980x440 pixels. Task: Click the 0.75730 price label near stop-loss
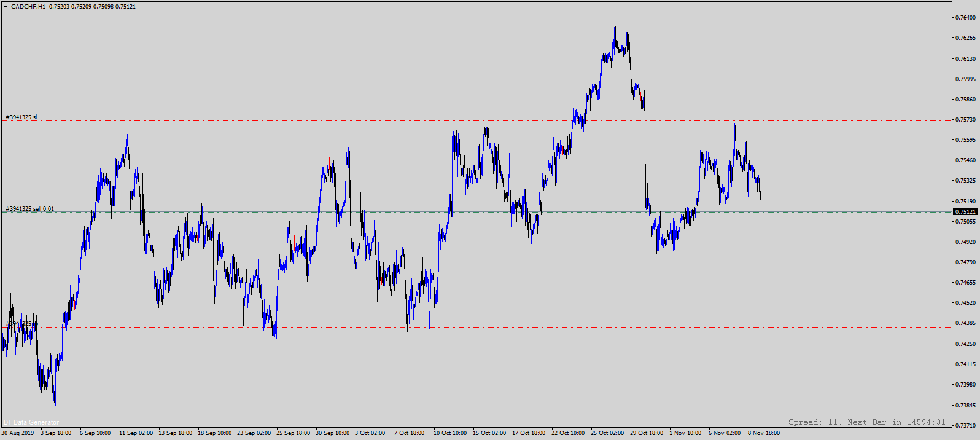pos(965,120)
